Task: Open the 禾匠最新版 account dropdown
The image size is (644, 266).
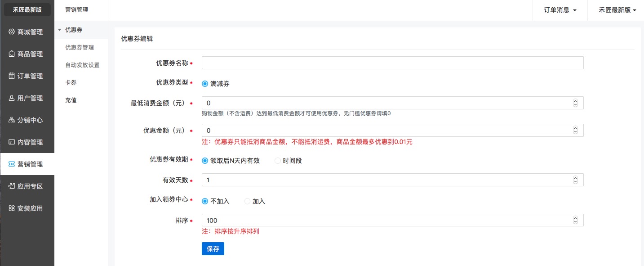Action: pos(617,10)
